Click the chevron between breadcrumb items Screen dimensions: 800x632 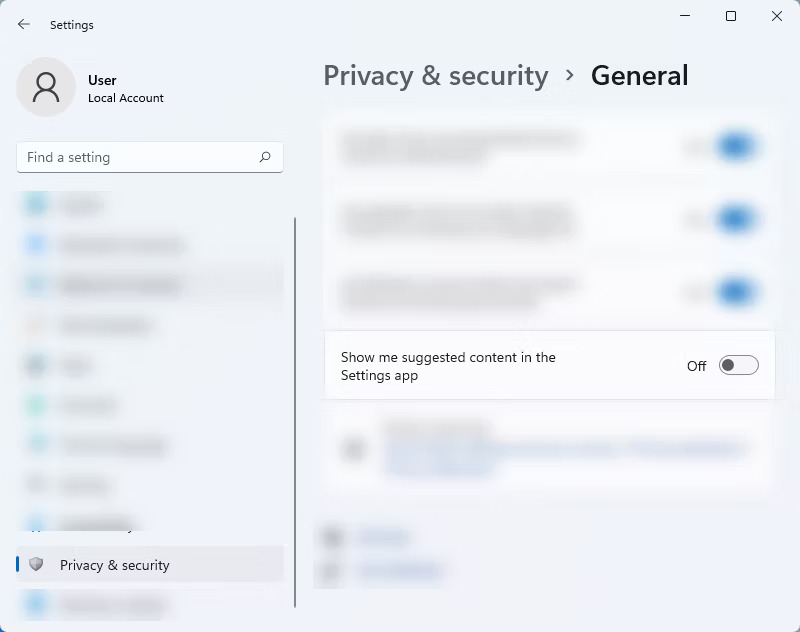pyautogui.click(x=569, y=76)
